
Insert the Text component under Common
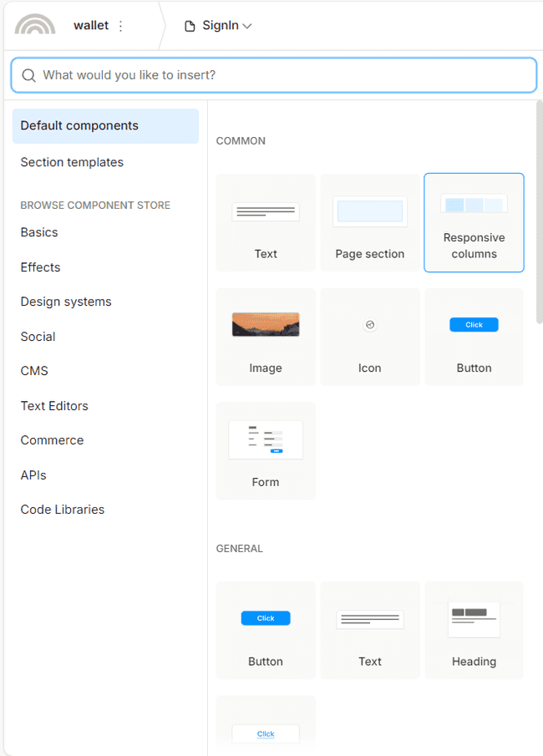pos(266,223)
